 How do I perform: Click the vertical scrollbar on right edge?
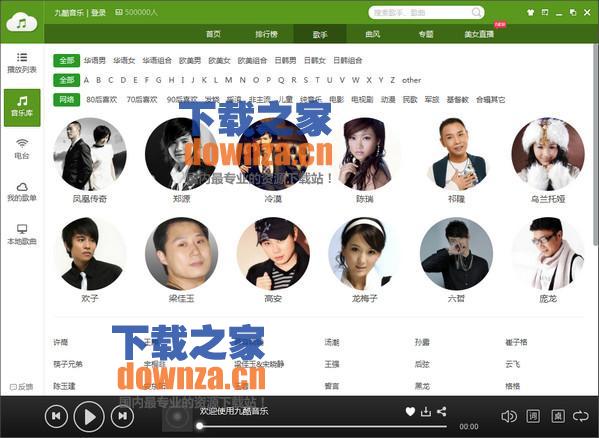(x=596, y=145)
